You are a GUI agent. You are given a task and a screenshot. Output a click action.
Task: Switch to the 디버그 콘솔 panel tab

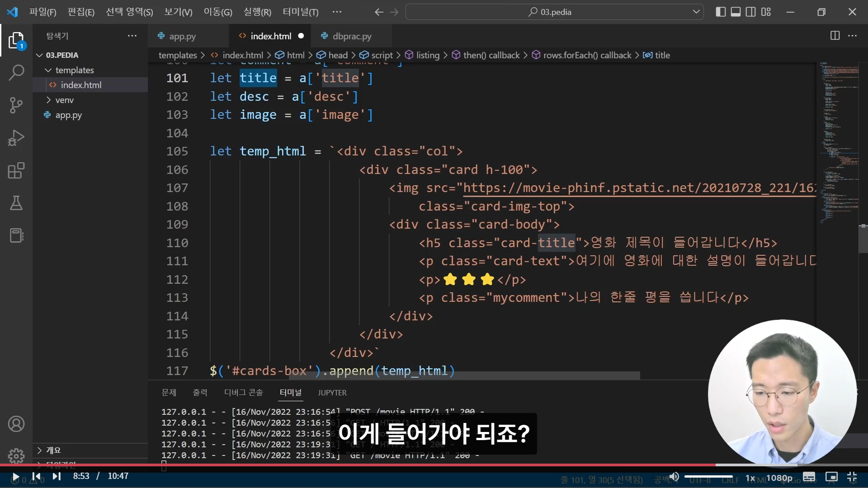click(x=243, y=393)
